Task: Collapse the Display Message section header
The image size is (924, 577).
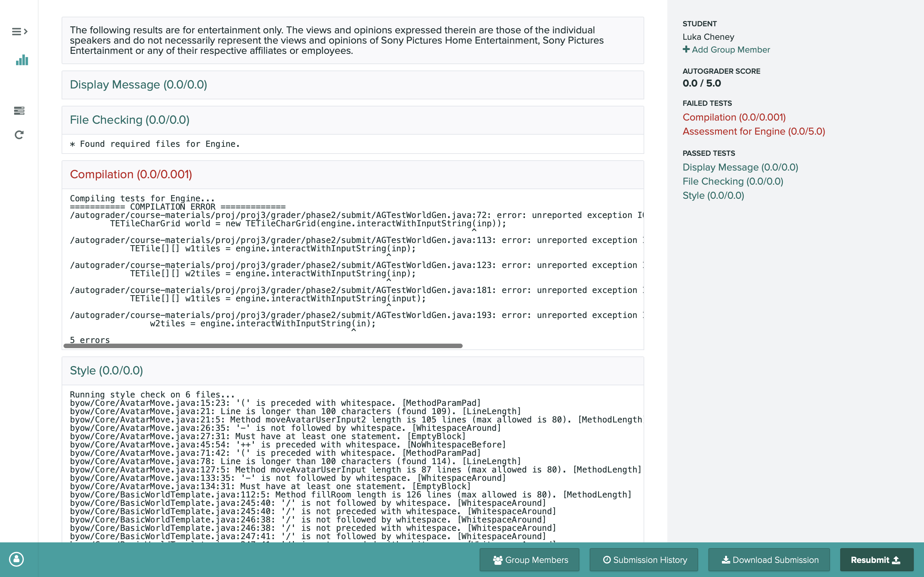Action: tap(138, 85)
